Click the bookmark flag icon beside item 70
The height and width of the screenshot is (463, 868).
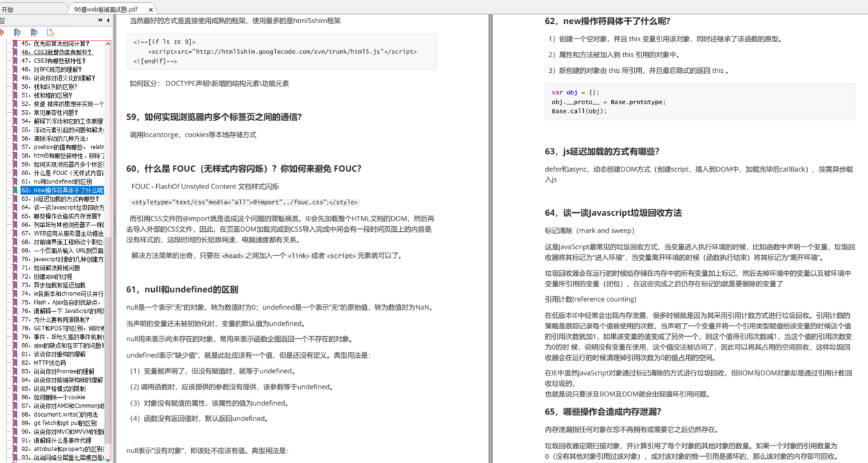15,259
